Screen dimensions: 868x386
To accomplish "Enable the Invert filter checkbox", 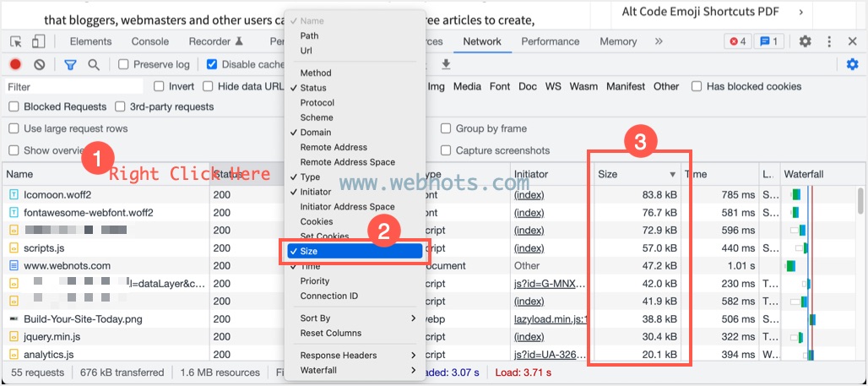I will [159, 86].
